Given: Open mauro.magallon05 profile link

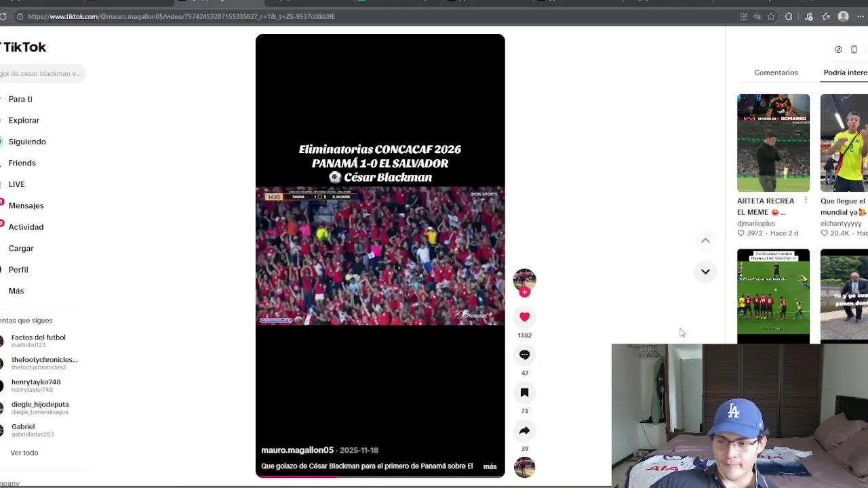Looking at the screenshot, I should (297, 450).
